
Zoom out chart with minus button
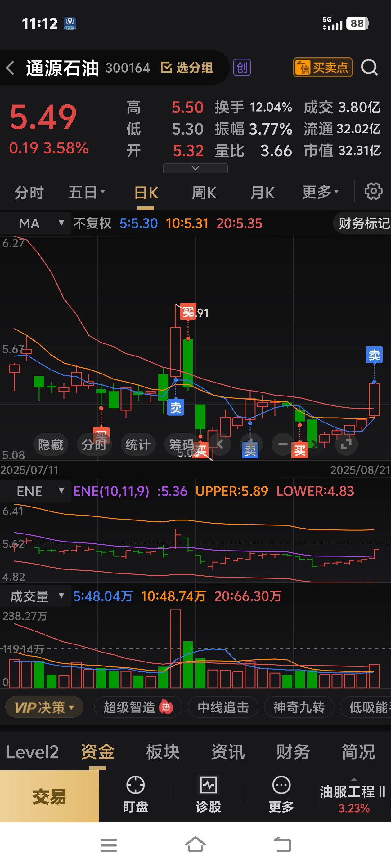[283, 444]
